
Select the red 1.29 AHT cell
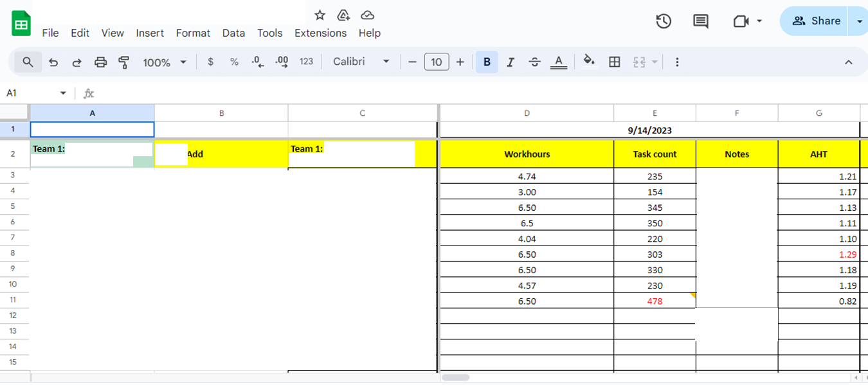pos(818,255)
